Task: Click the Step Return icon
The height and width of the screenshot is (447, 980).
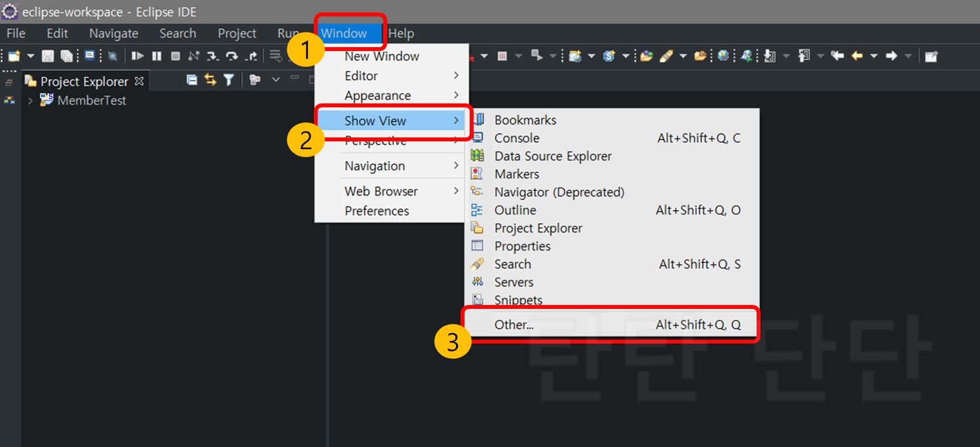Action: click(x=251, y=56)
